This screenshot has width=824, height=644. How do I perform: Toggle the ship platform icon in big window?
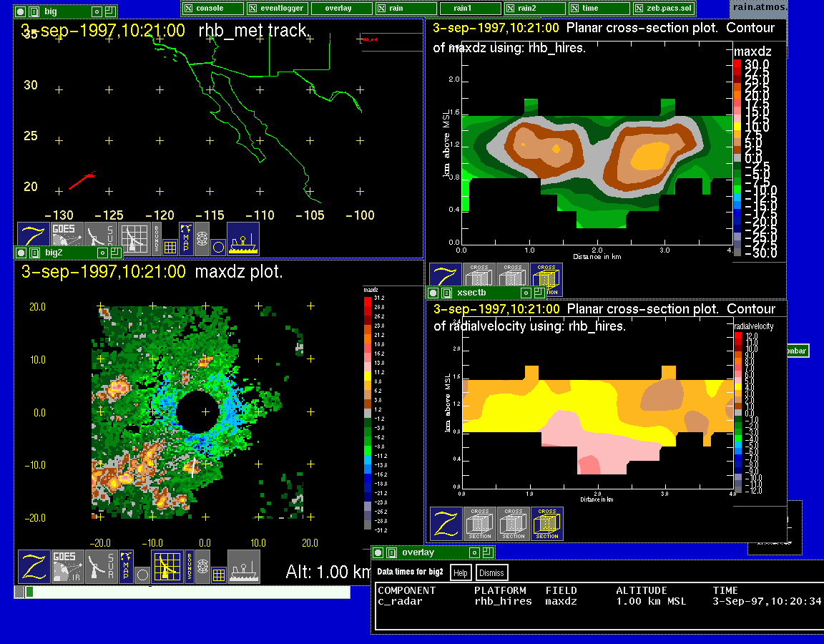pyautogui.click(x=243, y=238)
